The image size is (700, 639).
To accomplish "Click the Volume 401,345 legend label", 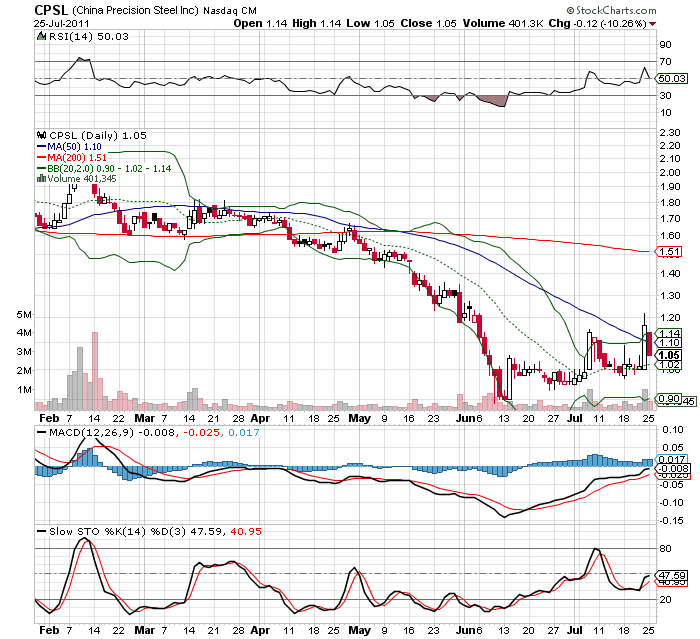I will click(x=82, y=179).
